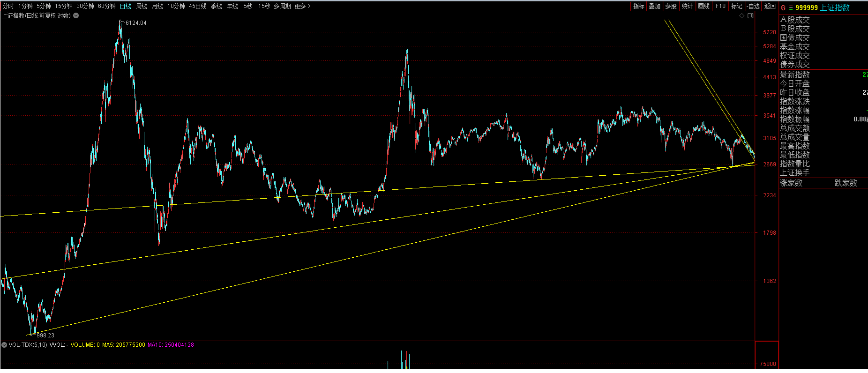Image resolution: width=868 pixels, height=373 pixels.
Task: Open the 统计 statistics tool
Action: point(687,6)
